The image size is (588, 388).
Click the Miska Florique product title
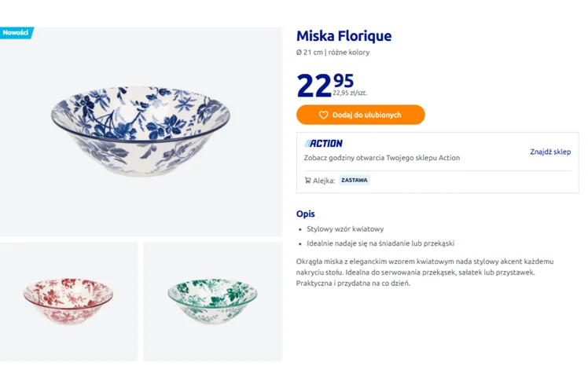click(344, 36)
